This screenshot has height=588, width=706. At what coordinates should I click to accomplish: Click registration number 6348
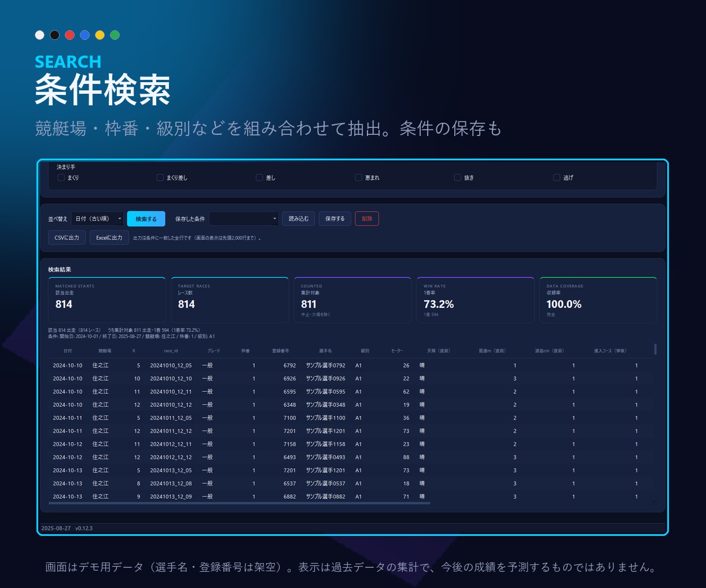click(289, 405)
